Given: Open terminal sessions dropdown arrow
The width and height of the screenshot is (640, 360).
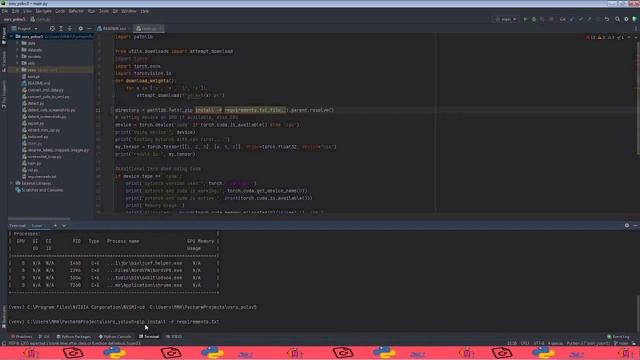Looking at the screenshot, I should (x=64, y=225).
